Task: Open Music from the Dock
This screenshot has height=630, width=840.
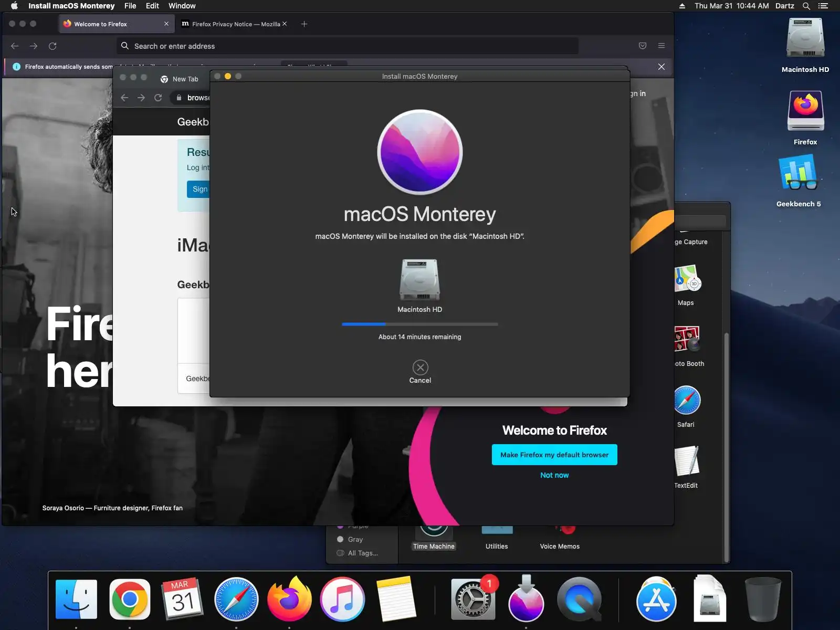Action: coord(342,600)
